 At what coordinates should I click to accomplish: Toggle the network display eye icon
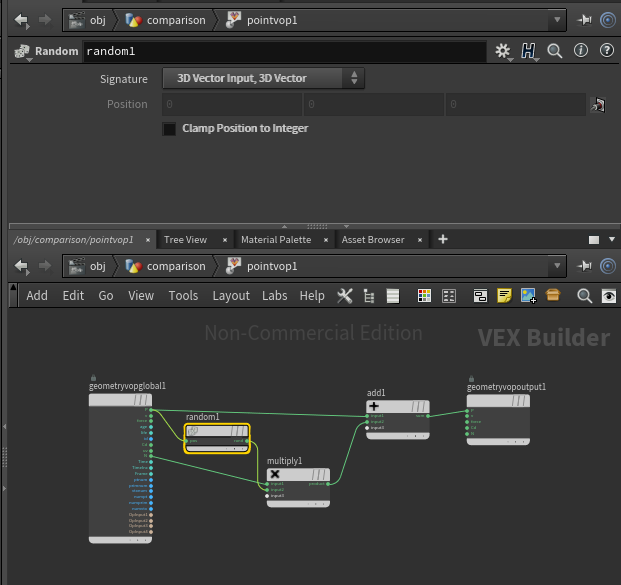608,296
